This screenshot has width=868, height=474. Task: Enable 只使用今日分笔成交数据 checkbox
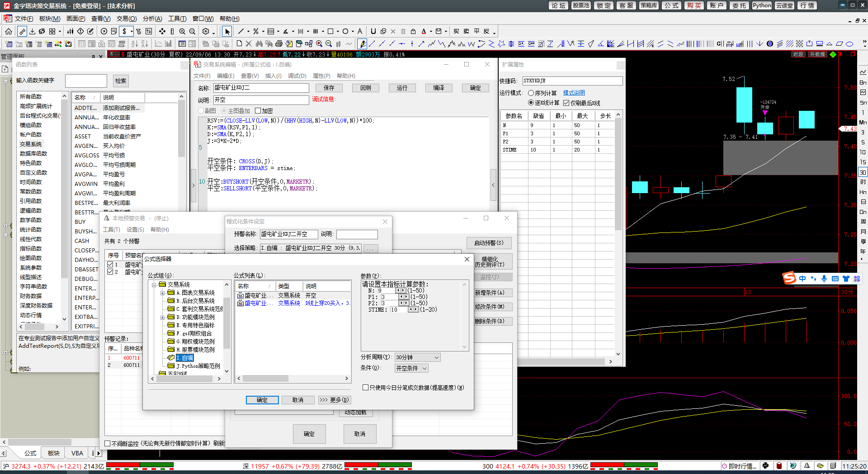(365, 387)
